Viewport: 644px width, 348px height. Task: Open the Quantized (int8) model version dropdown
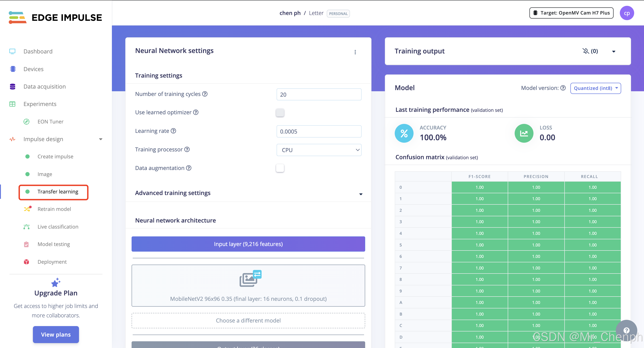point(595,88)
